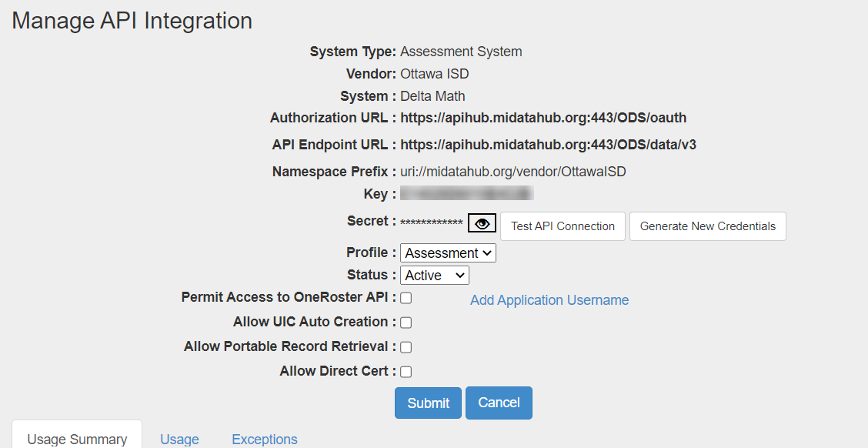
Task: Click the Namespace Prefix value uri://midatahub.org/vendor/OttawaISD
Action: click(513, 172)
